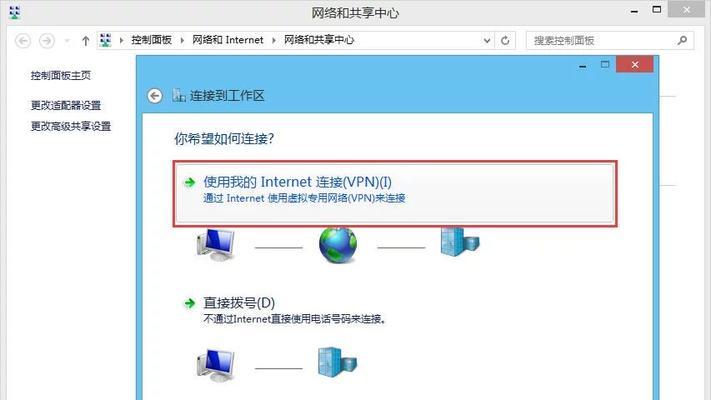Click the globe icon in the VPN diagram
The height and width of the screenshot is (400, 711).
click(x=338, y=245)
